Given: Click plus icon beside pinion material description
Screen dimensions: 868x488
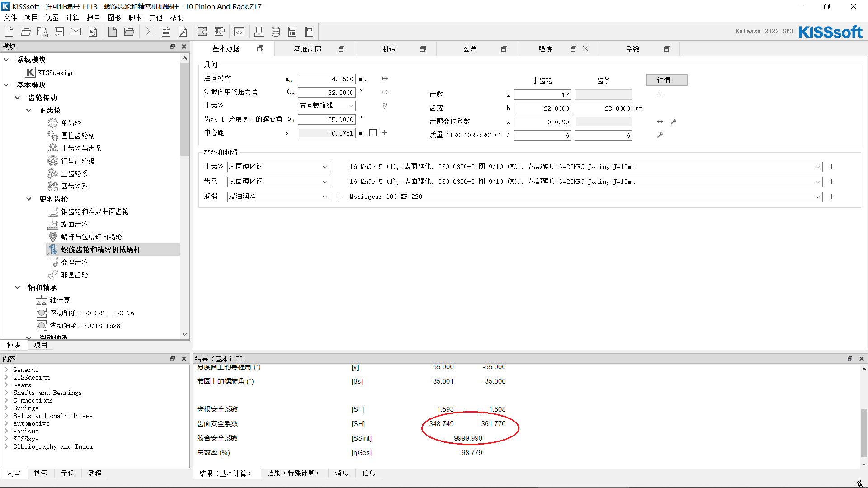Looking at the screenshot, I should [x=832, y=167].
